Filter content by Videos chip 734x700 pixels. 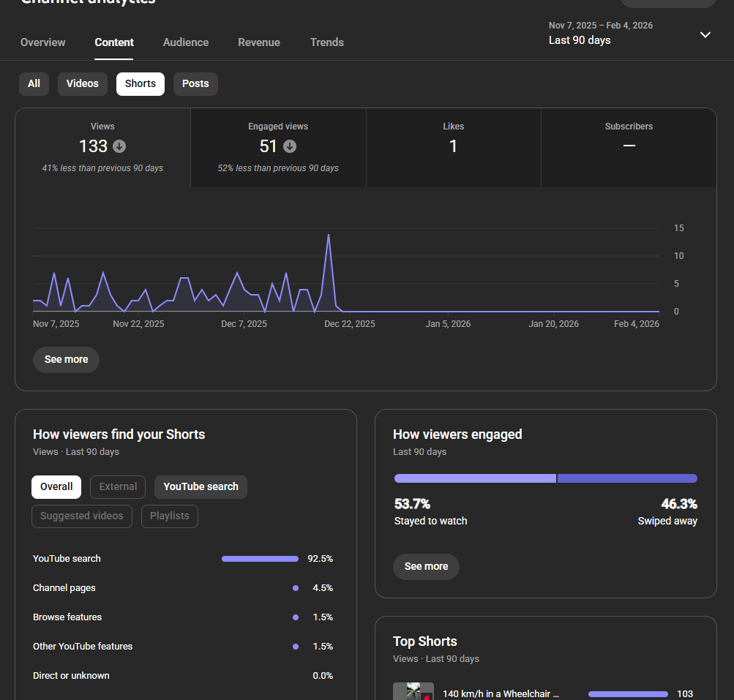pyautogui.click(x=82, y=83)
